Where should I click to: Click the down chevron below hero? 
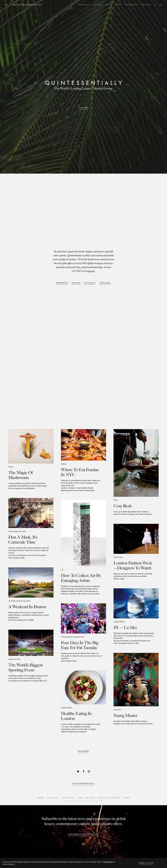click(83, 166)
